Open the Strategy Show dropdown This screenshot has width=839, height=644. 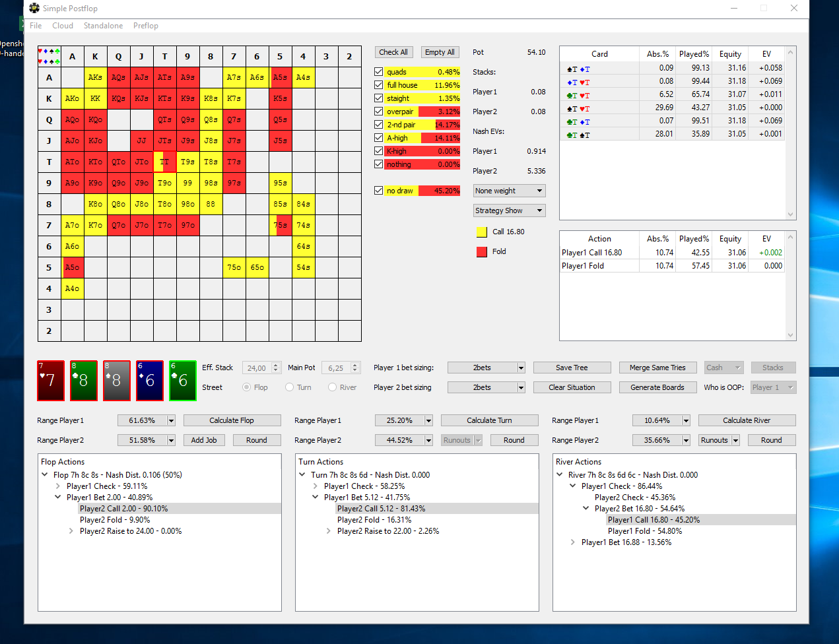509,210
